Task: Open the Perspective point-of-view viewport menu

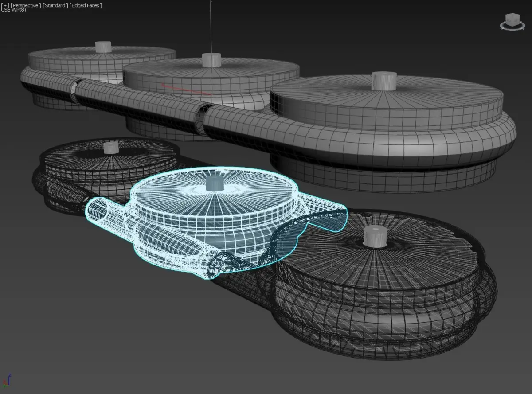Action: [x=26, y=5]
